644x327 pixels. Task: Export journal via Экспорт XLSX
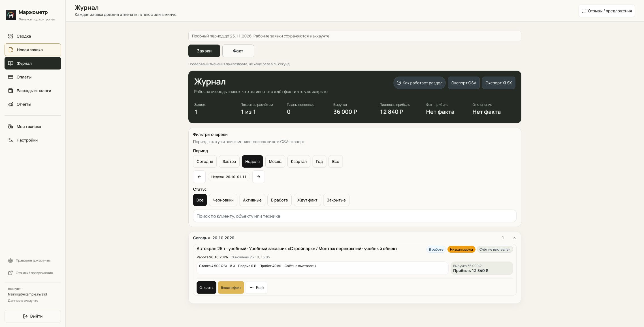pyautogui.click(x=498, y=83)
